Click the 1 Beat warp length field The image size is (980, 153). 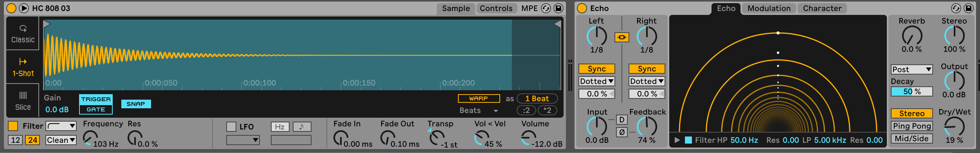(537, 98)
